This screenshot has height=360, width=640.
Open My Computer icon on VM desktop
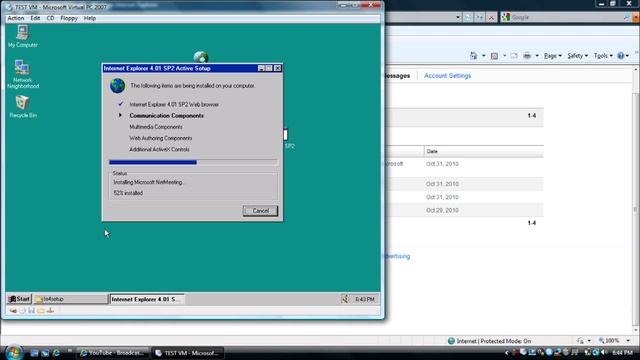point(22,36)
